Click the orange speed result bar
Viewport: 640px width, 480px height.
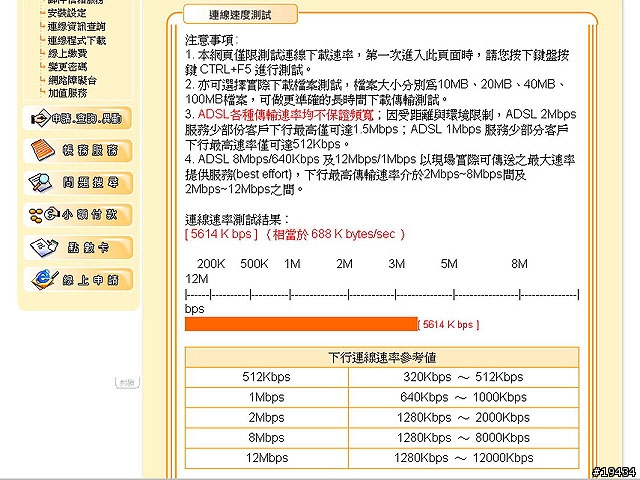tap(301, 324)
